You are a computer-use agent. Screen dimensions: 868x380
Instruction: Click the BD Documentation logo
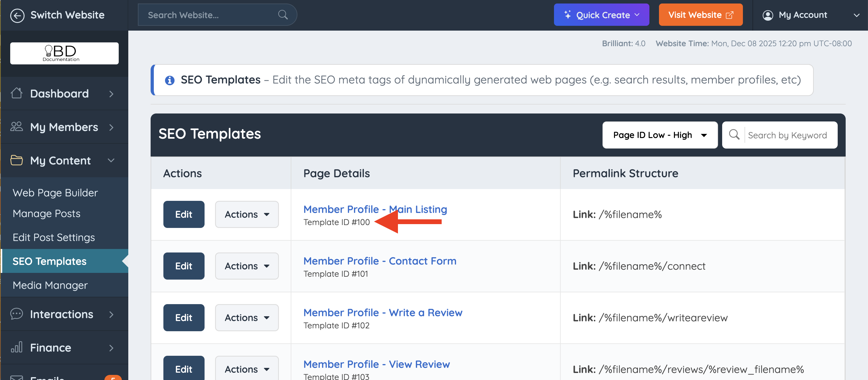click(64, 53)
